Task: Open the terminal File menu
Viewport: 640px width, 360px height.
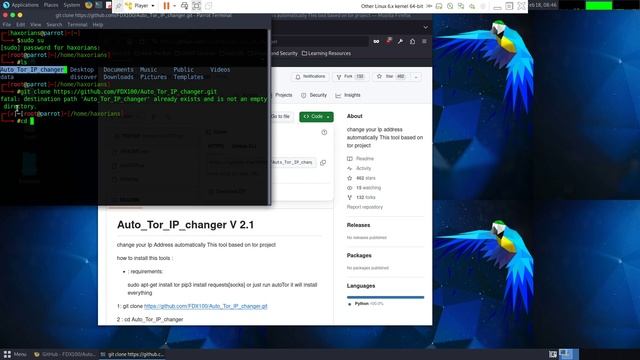Action: tap(7, 25)
